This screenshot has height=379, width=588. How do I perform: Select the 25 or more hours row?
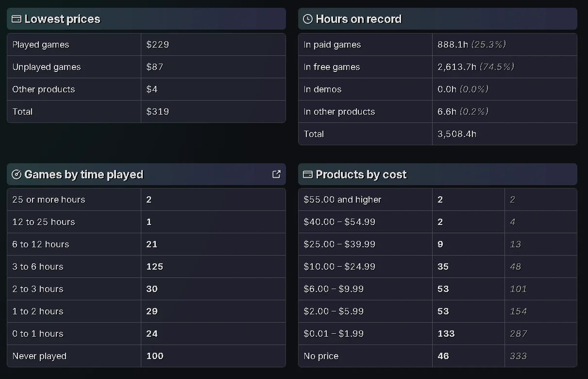click(x=146, y=200)
